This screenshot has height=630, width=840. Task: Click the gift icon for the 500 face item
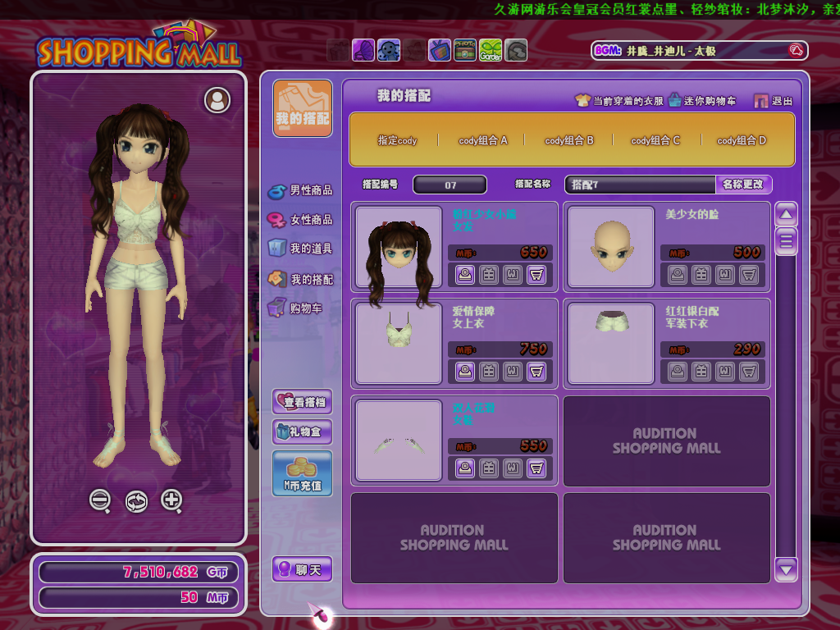coord(701,275)
